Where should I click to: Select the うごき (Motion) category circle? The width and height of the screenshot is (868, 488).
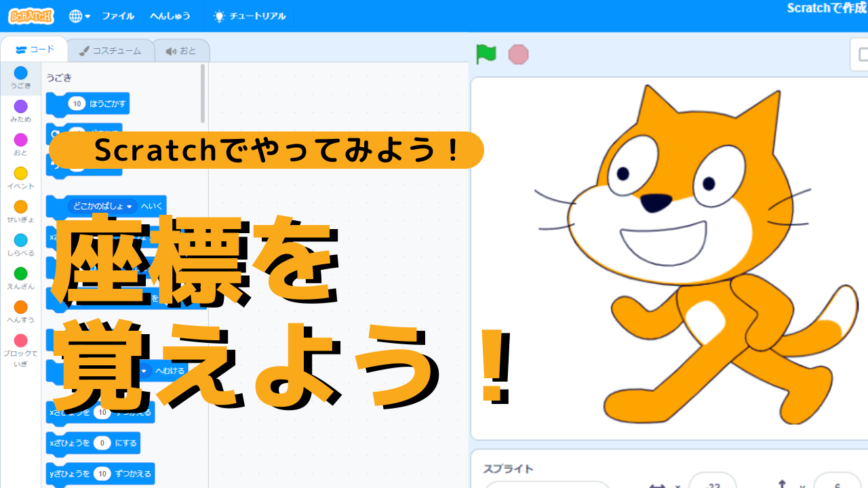pyautogui.click(x=21, y=73)
